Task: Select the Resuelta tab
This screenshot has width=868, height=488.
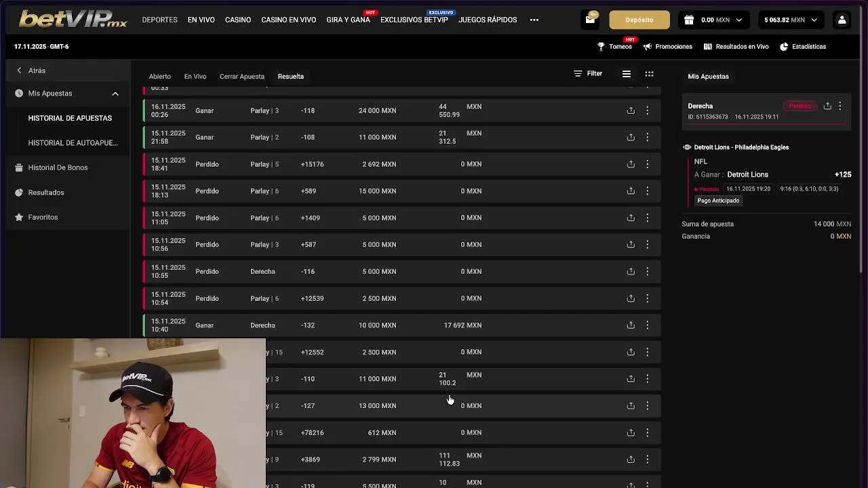Action: click(291, 77)
